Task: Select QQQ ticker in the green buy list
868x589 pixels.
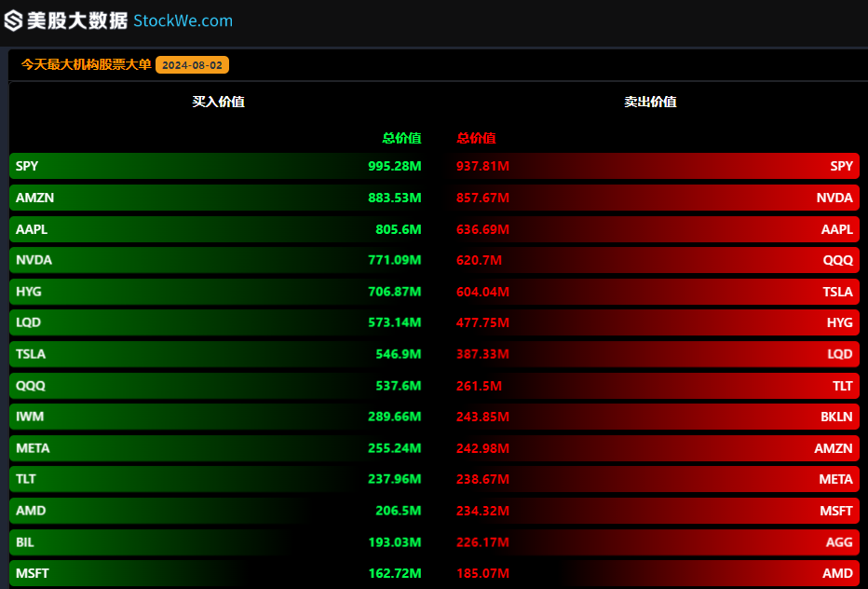Action: click(x=31, y=386)
